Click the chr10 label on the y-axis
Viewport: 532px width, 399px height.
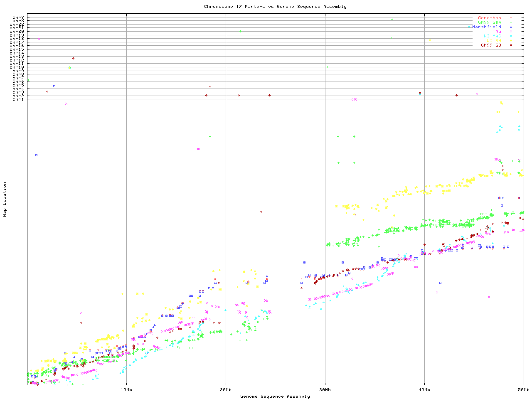[x=17, y=67]
